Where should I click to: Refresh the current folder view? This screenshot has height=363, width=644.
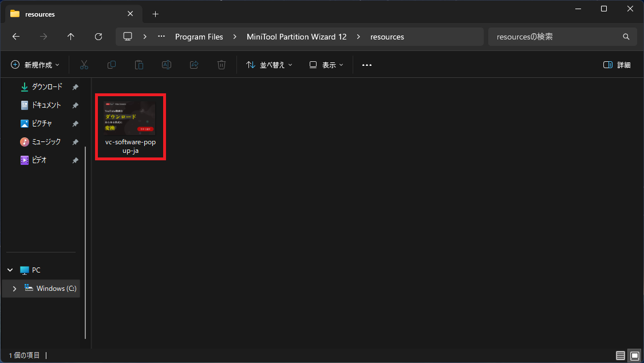pyautogui.click(x=98, y=37)
